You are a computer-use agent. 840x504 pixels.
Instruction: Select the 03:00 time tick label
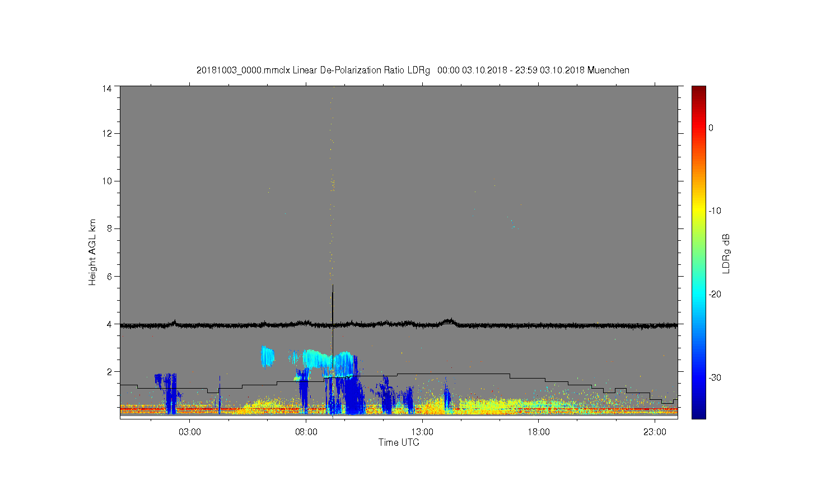[x=190, y=432]
